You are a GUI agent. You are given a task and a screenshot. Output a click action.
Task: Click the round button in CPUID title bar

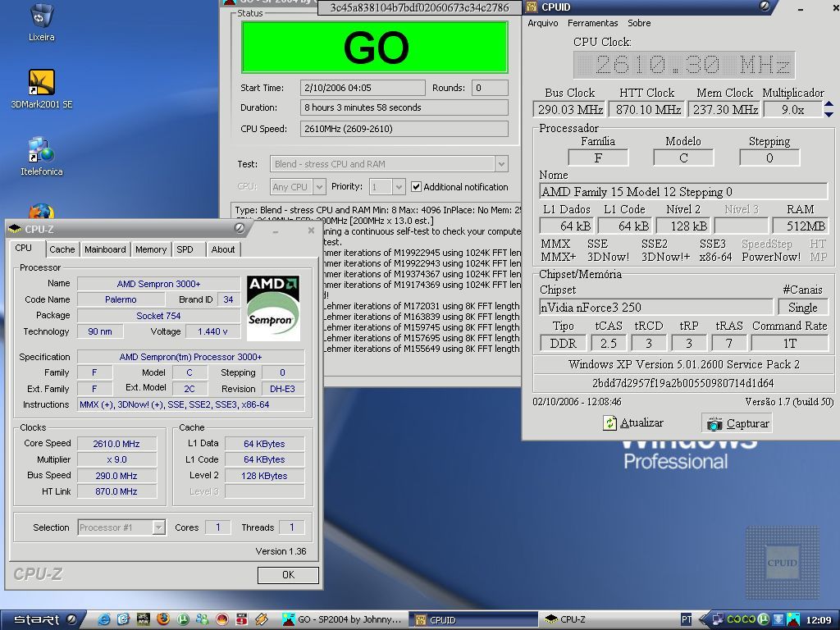coord(765,6)
